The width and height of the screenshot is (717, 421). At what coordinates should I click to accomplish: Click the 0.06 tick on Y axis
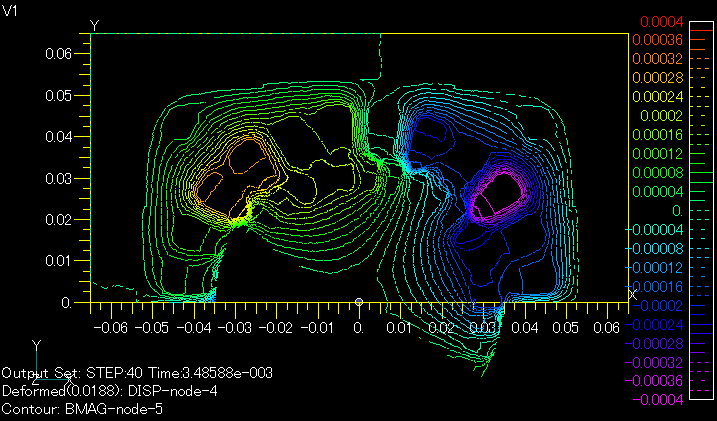tap(59, 53)
